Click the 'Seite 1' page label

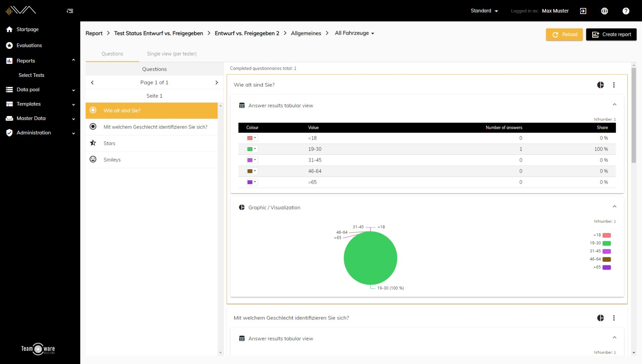[x=154, y=96]
